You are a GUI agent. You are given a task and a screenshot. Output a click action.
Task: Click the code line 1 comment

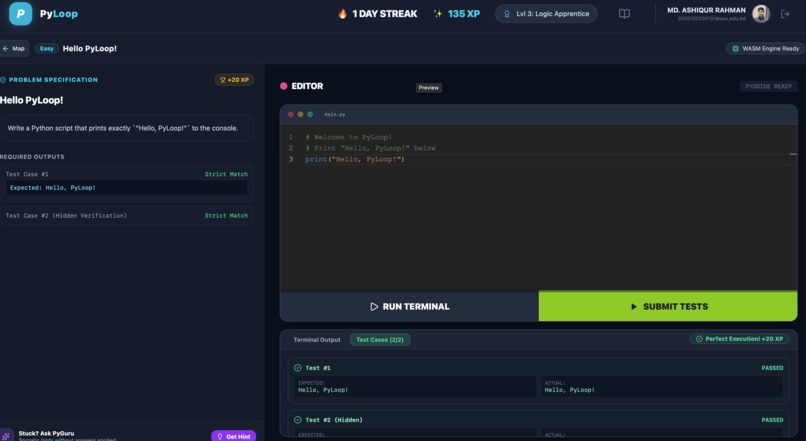(349, 137)
